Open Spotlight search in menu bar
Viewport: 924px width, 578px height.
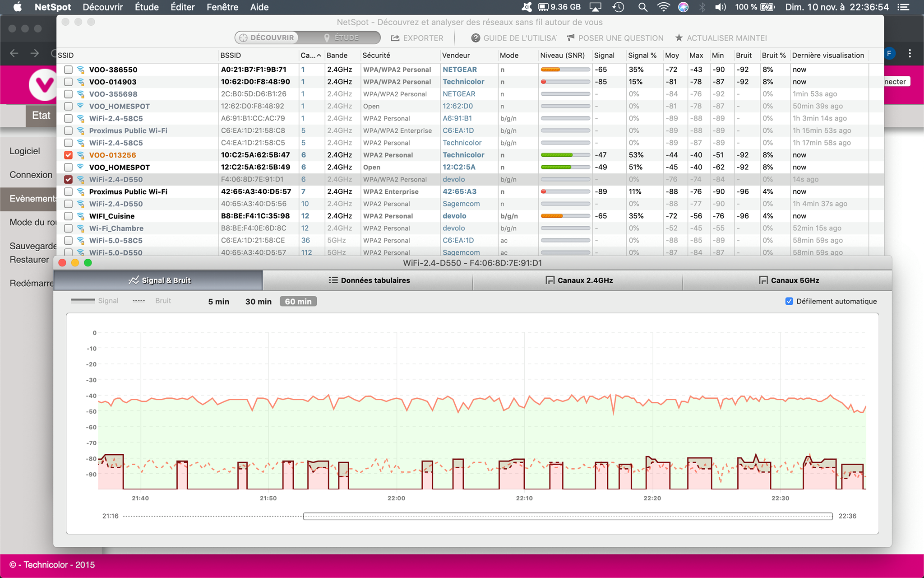click(x=643, y=7)
